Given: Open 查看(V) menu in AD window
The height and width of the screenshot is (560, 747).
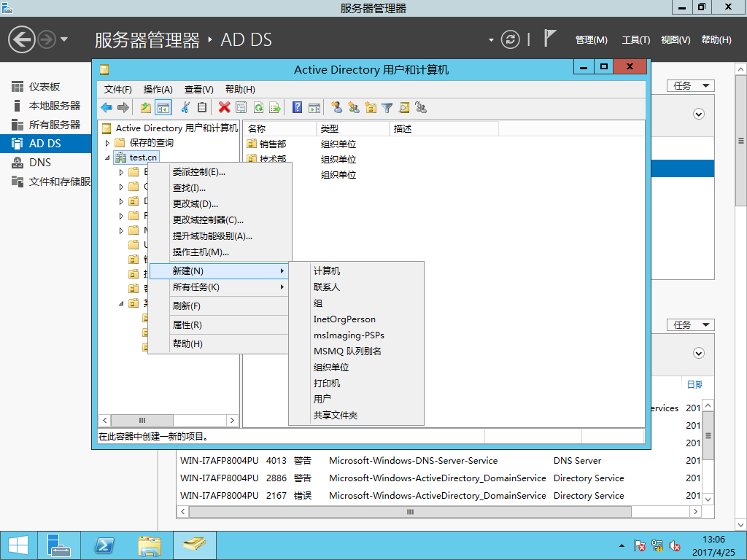Looking at the screenshot, I should [198, 90].
